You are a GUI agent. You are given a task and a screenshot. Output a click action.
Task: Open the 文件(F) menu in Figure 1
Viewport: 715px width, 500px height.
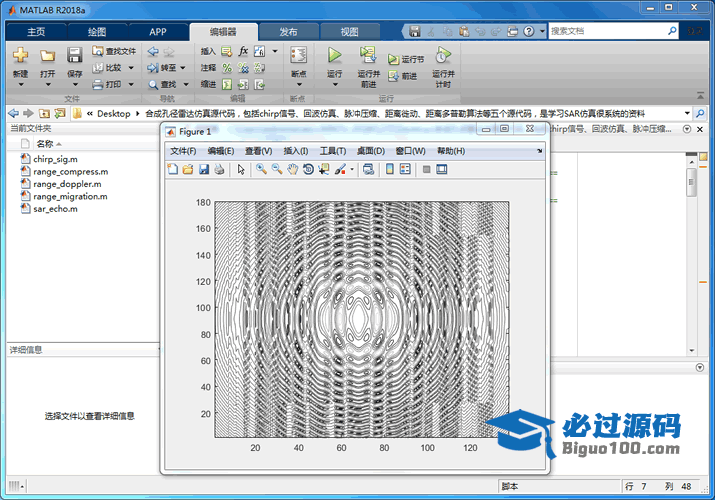[x=183, y=151]
